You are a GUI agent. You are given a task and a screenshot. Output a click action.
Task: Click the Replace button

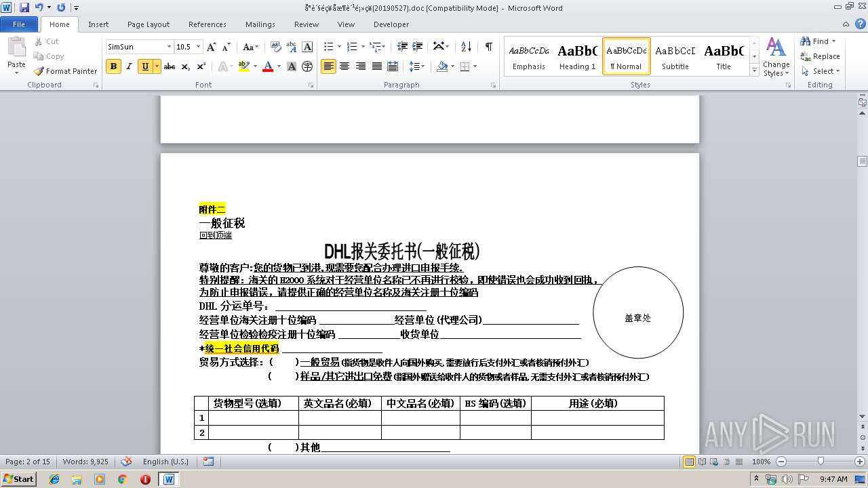pos(821,56)
